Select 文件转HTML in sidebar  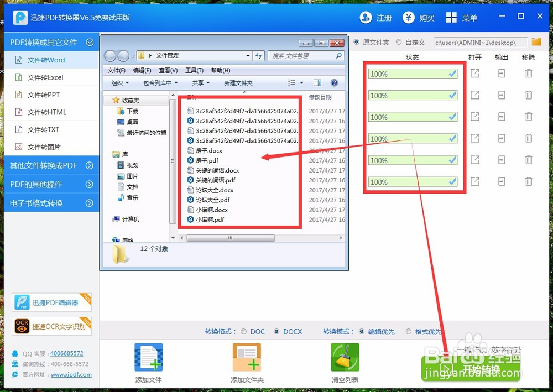point(51,112)
